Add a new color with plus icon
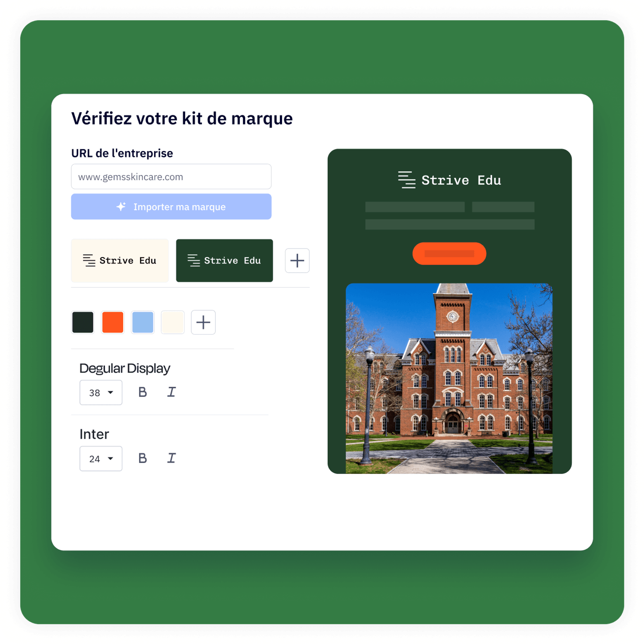This screenshot has height=644, width=644. tap(203, 322)
